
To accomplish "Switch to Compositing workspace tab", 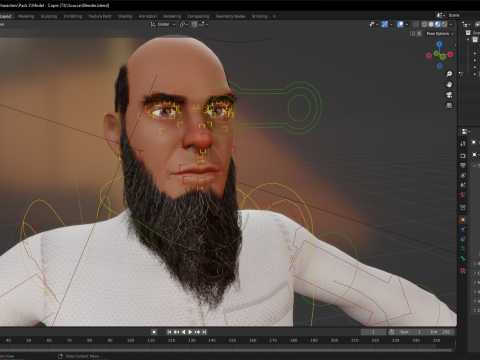I will pos(198,16).
